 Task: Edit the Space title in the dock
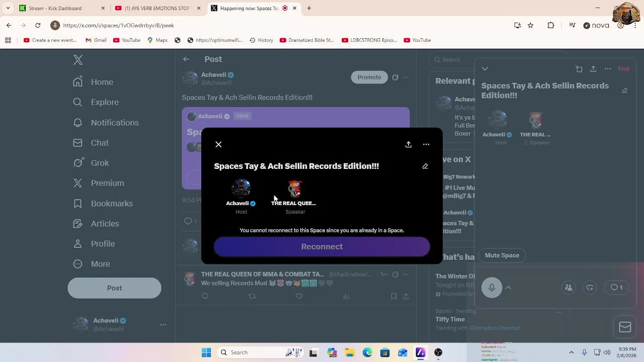coord(625,90)
